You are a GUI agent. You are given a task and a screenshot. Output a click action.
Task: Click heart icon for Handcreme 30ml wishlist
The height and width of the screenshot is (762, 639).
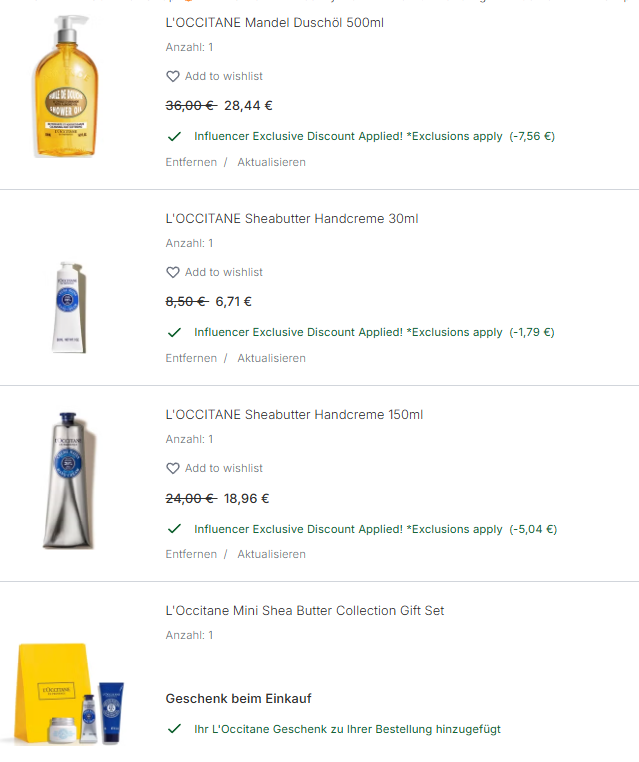173,272
